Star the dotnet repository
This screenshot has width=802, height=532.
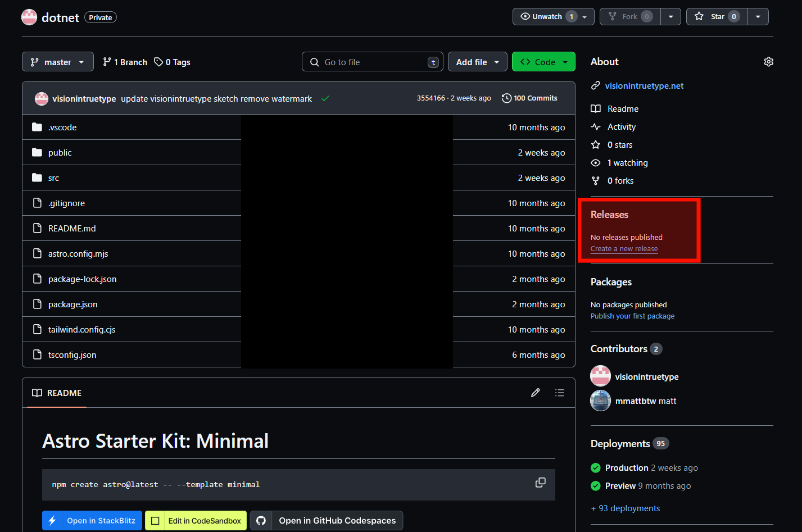(x=716, y=16)
